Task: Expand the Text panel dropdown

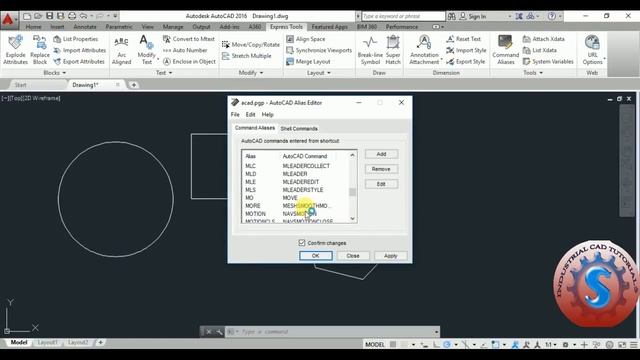Action: (164, 73)
